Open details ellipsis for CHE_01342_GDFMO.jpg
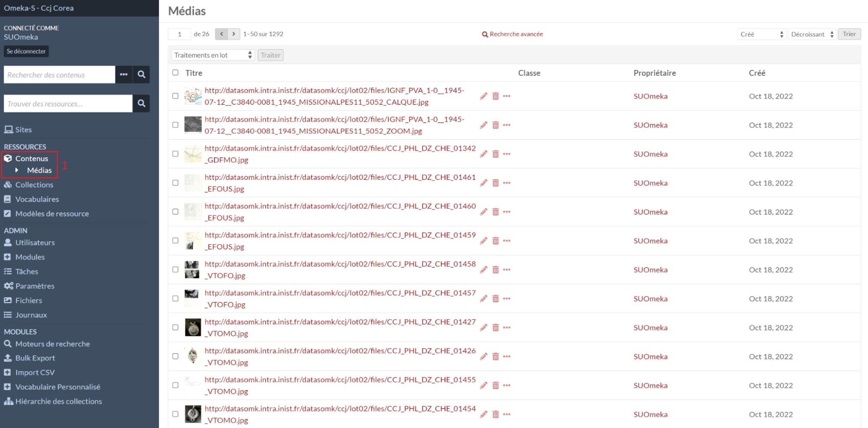Screen dimensions: 868x428 pyautogui.click(x=507, y=154)
